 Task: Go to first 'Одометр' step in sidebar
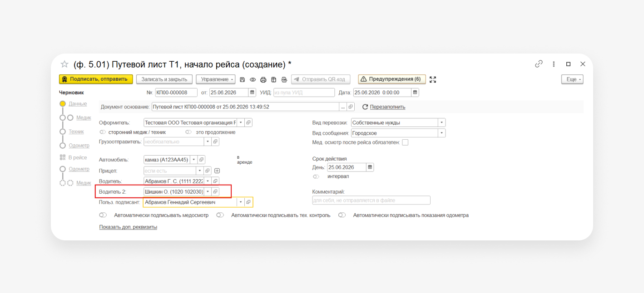[x=79, y=146]
